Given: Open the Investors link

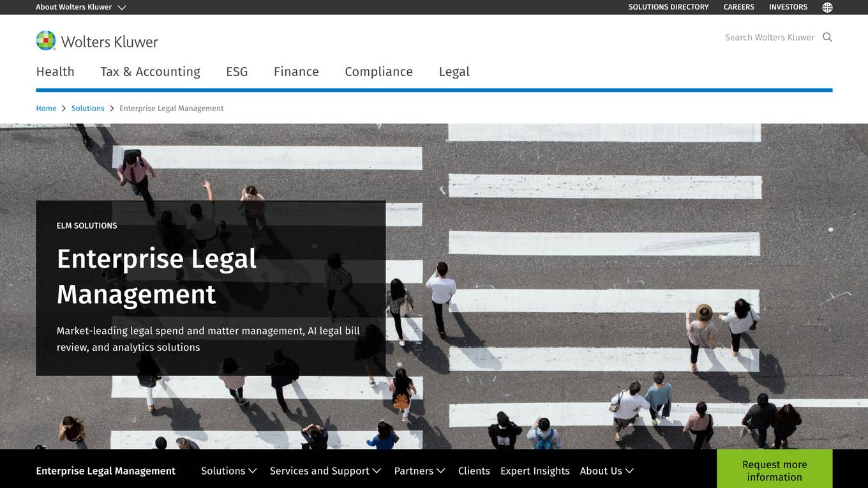Looking at the screenshot, I should (x=788, y=7).
